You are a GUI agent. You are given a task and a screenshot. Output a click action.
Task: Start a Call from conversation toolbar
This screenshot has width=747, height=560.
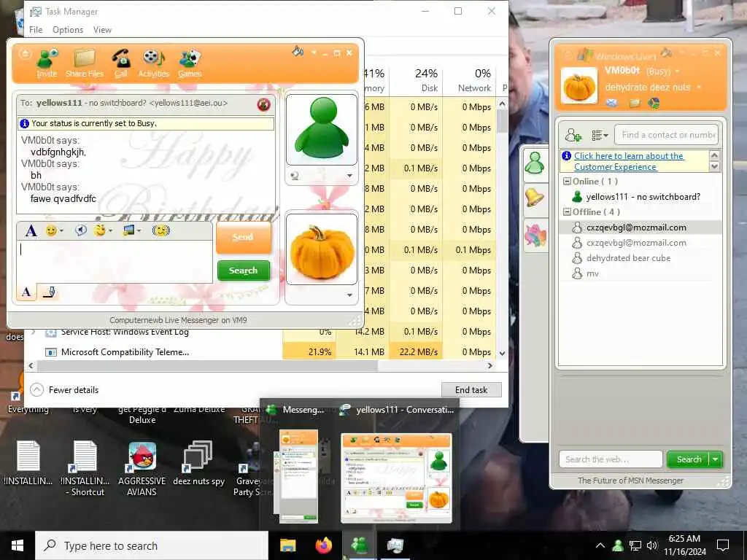tap(121, 63)
